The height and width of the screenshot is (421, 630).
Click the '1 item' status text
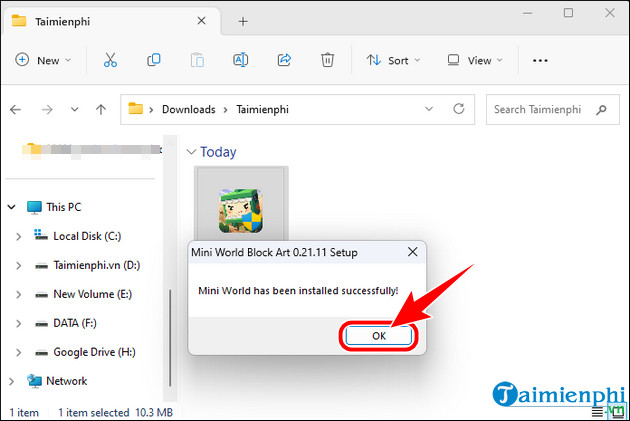(x=24, y=413)
